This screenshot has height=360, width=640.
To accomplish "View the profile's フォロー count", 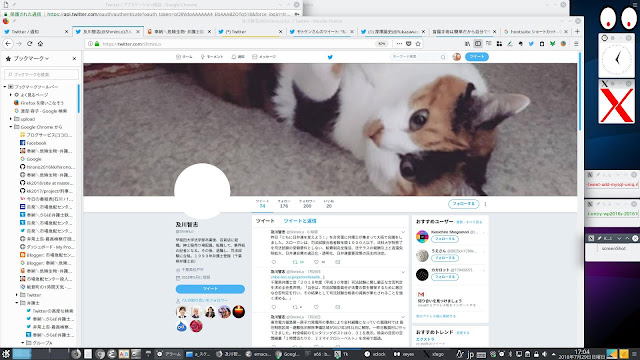I will 284,204.
